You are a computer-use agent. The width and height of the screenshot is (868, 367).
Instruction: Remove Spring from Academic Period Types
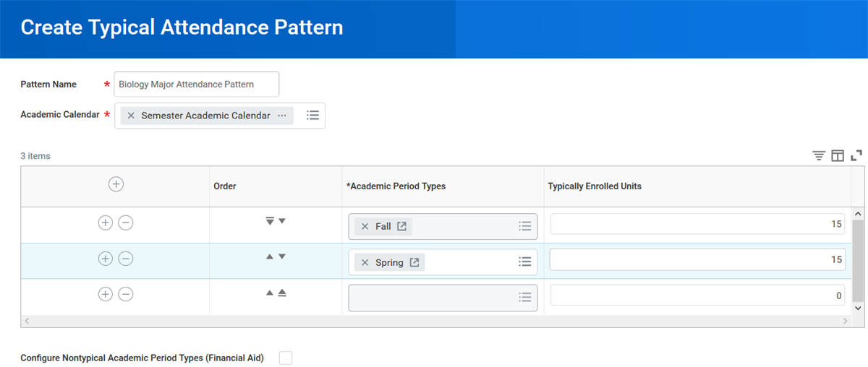pyautogui.click(x=365, y=262)
